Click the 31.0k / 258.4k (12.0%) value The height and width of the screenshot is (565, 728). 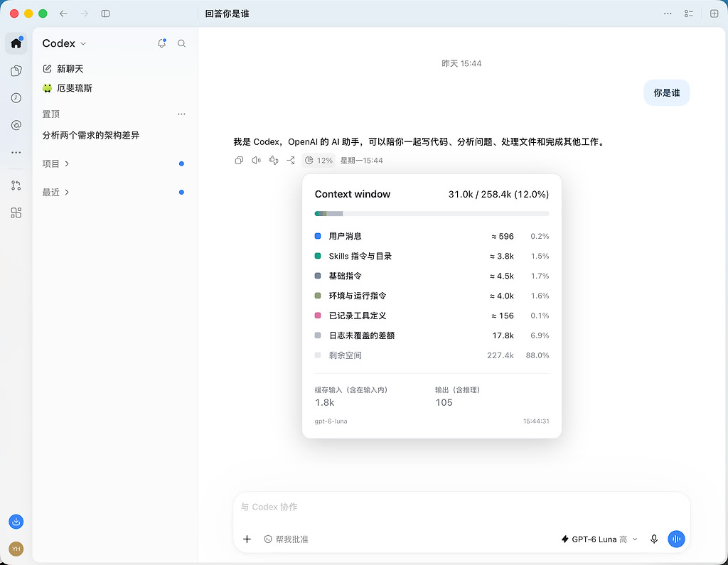click(498, 194)
